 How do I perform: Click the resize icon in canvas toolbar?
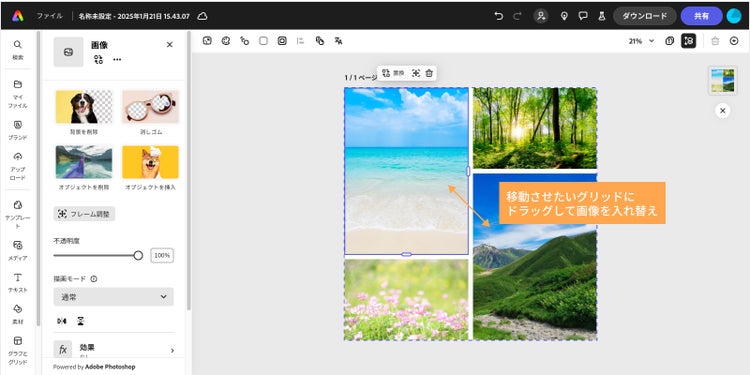(207, 41)
